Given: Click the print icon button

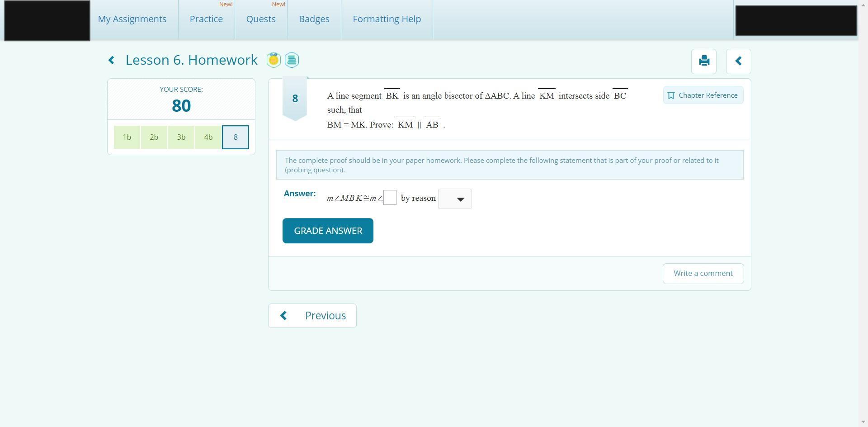Looking at the screenshot, I should (x=704, y=61).
